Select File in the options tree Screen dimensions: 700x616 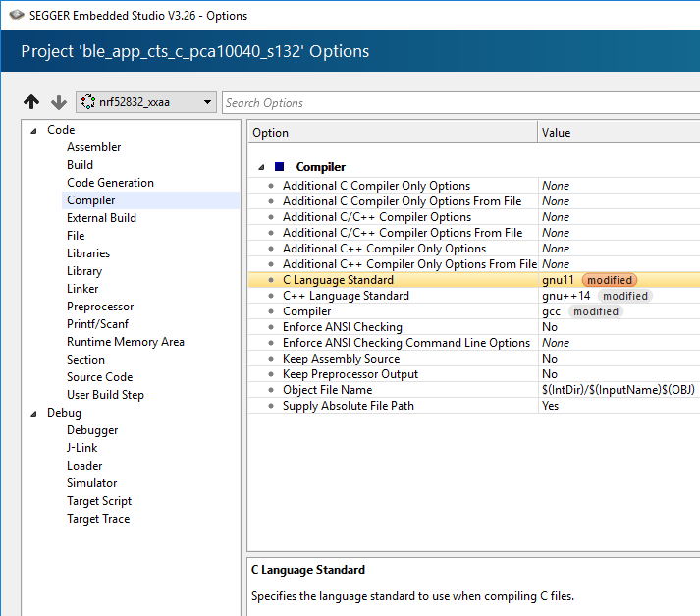tap(76, 236)
